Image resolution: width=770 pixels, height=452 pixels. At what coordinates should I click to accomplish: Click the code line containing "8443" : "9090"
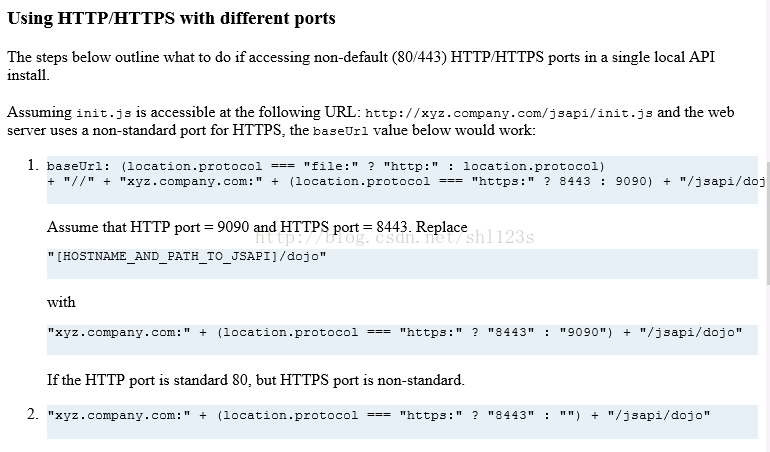395,333
